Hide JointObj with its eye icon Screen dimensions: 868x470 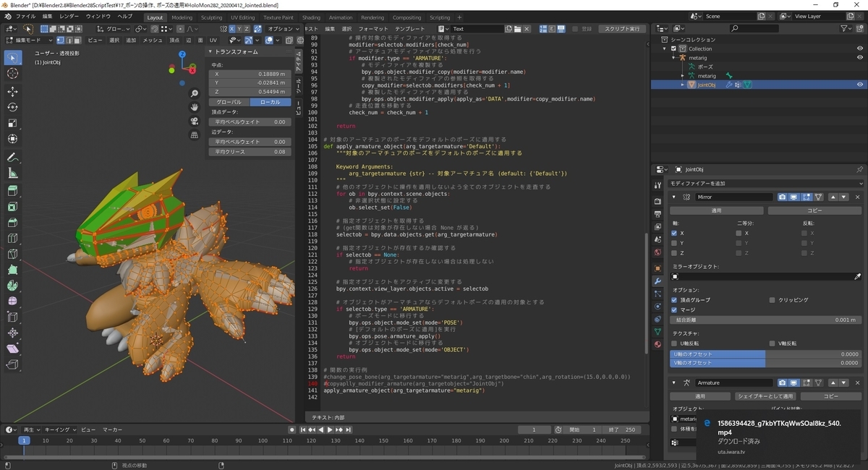click(x=860, y=85)
